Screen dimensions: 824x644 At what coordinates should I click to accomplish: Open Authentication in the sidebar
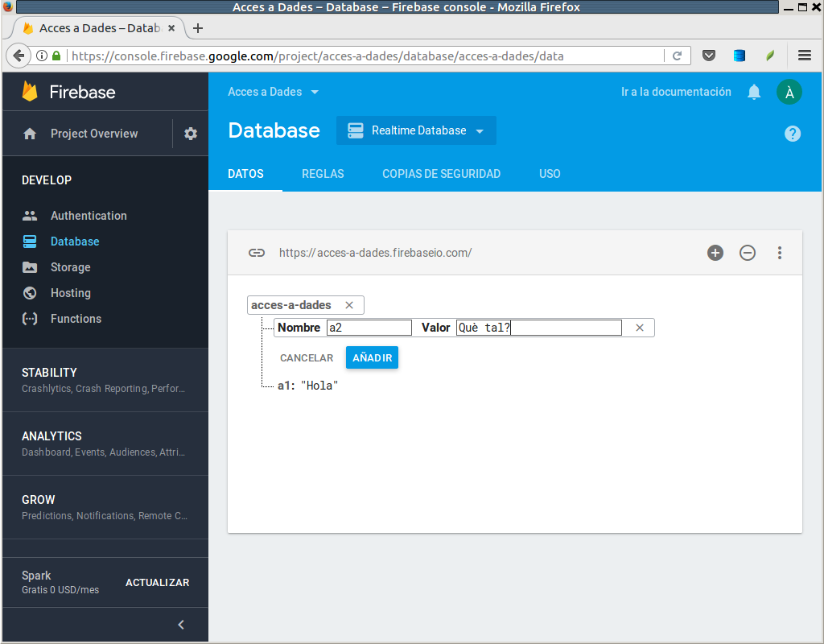point(89,216)
